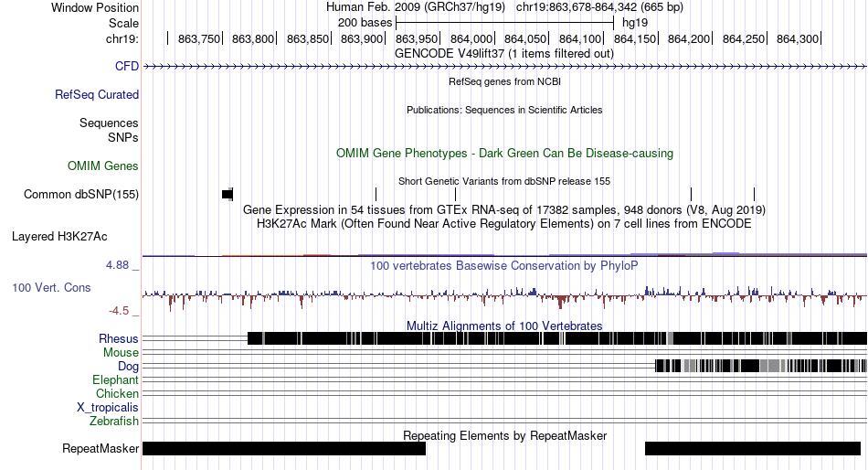The width and height of the screenshot is (868, 470).
Task: Select the X_tropicalis alignment row label
Action: (x=108, y=408)
